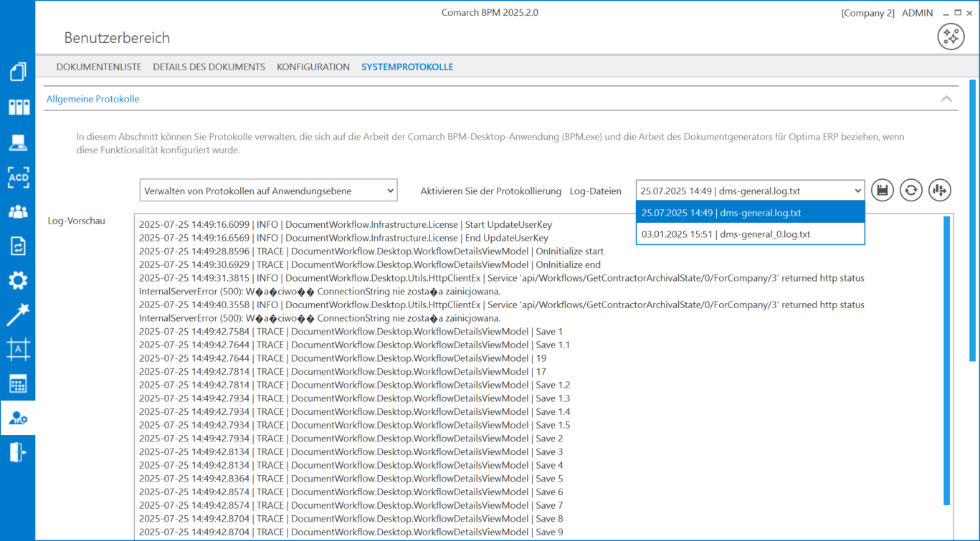This screenshot has height=541, width=980.
Task: Select dms-general_0.log.txt from list
Action: (x=750, y=234)
